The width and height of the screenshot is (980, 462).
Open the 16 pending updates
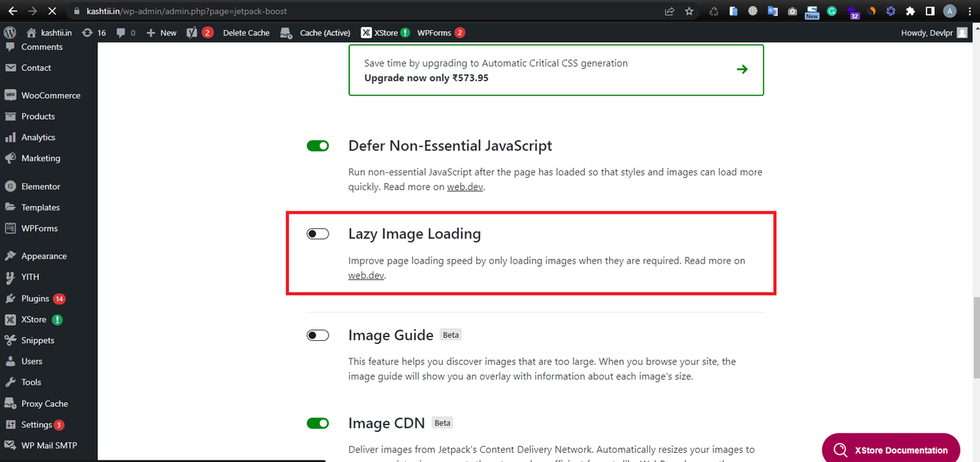(x=93, y=32)
